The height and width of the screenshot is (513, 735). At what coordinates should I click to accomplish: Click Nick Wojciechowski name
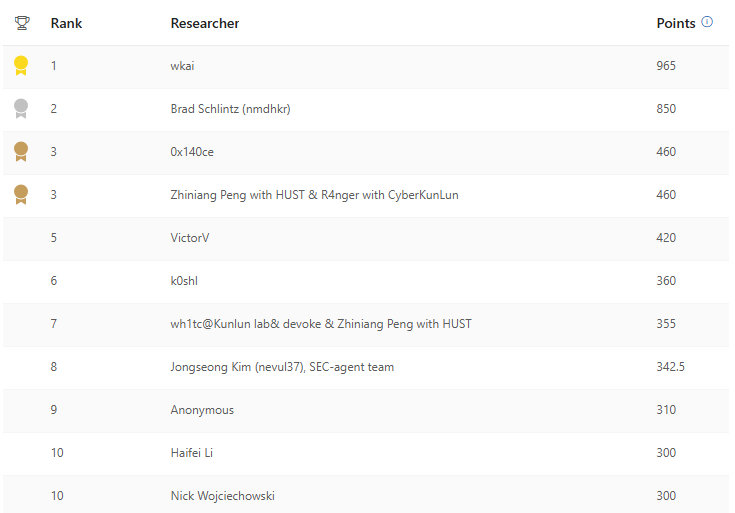222,496
